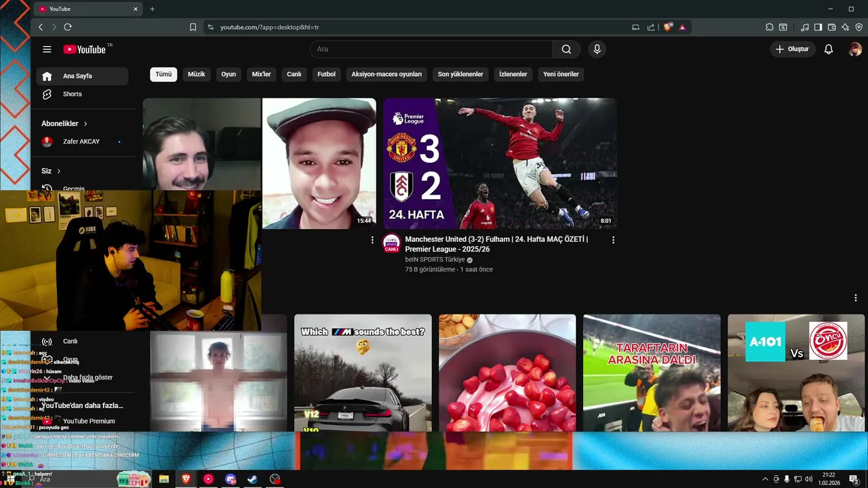
Task: Open the YouTube hamburger guide menu
Action: coord(47,49)
